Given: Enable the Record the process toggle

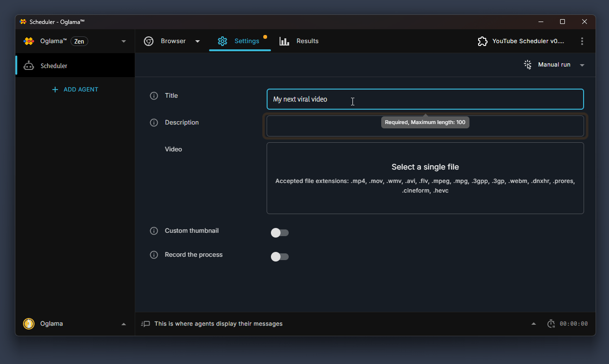Looking at the screenshot, I should 280,257.
